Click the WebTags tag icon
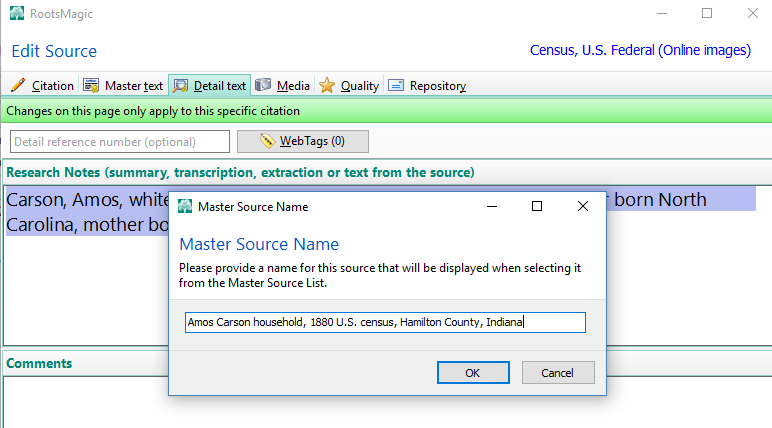This screenshot has height=428, width=772. tap(267, 141)
